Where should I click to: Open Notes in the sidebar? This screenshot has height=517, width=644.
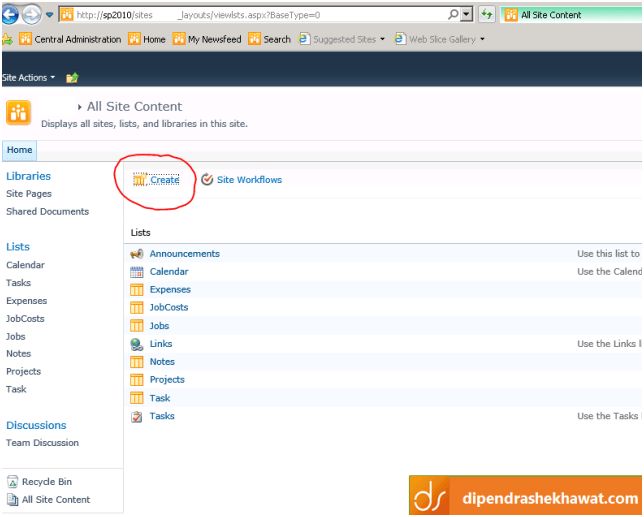click(x=18, y=354)
